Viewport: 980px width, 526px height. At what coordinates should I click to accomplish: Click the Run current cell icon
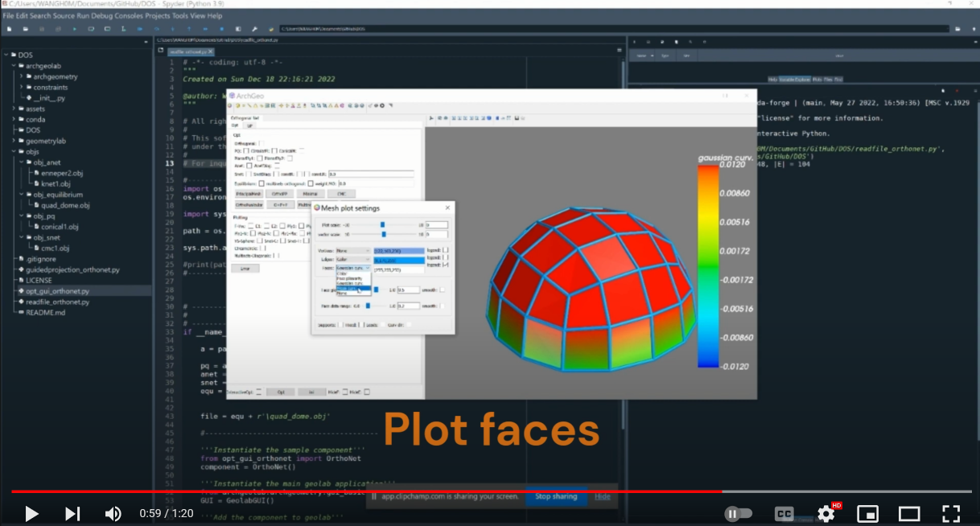(91, 28)
